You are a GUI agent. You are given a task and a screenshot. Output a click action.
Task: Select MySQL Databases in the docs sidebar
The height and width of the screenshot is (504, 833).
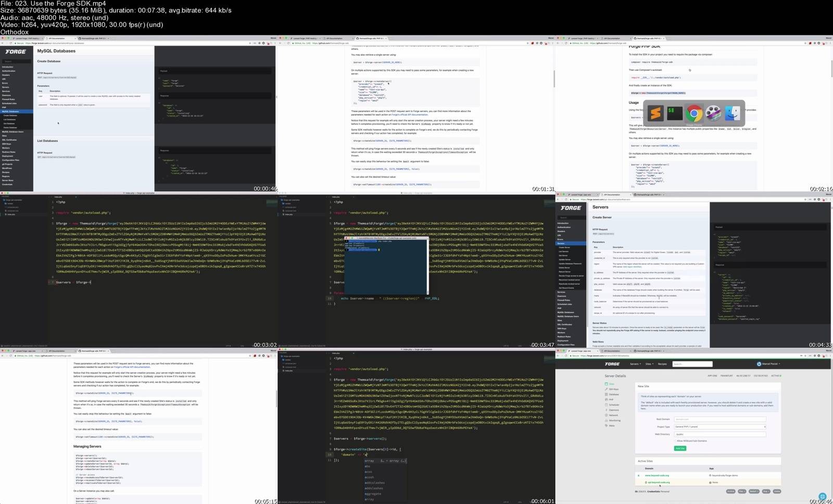coord(10,111)
